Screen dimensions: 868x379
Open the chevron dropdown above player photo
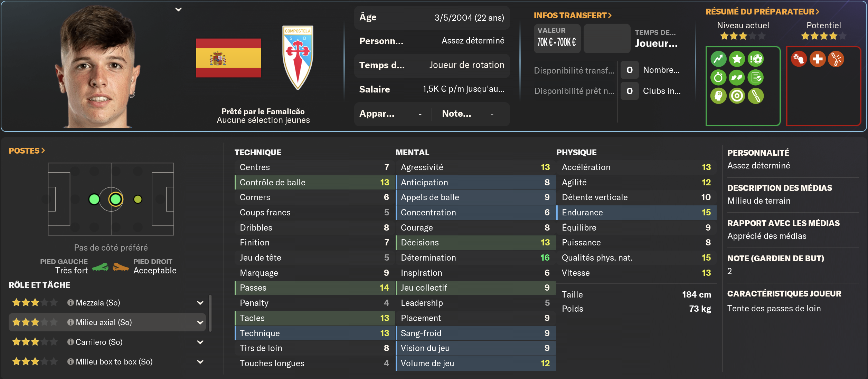[178, 10]
